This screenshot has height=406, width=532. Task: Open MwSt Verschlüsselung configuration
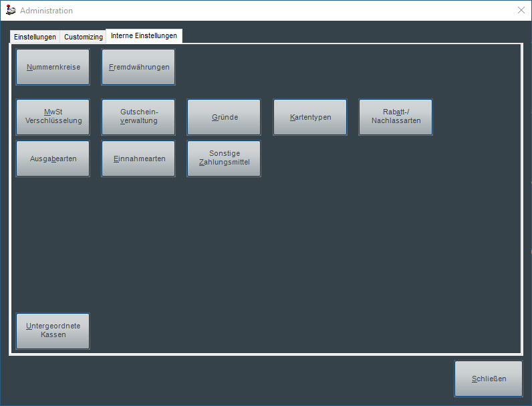click(x=53, y=117)
